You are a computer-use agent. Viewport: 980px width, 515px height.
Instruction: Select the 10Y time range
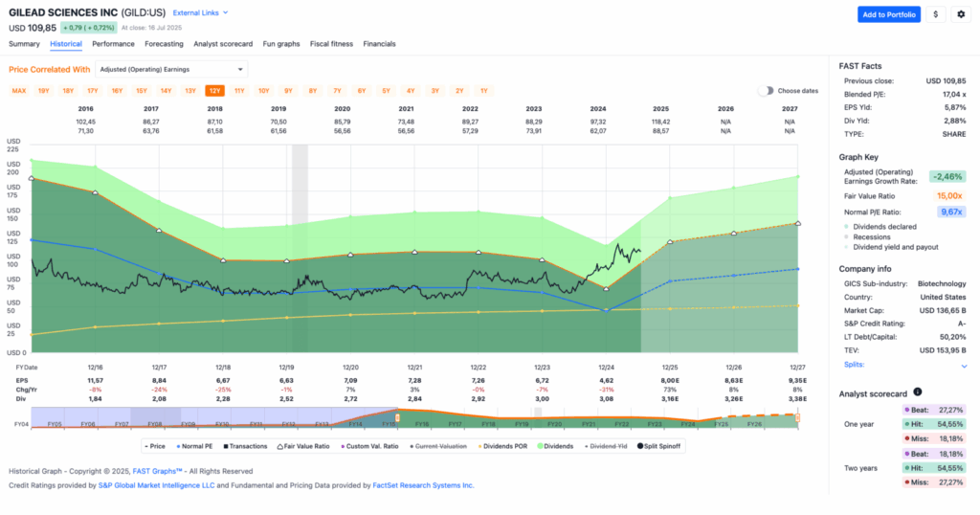[264, 91]
